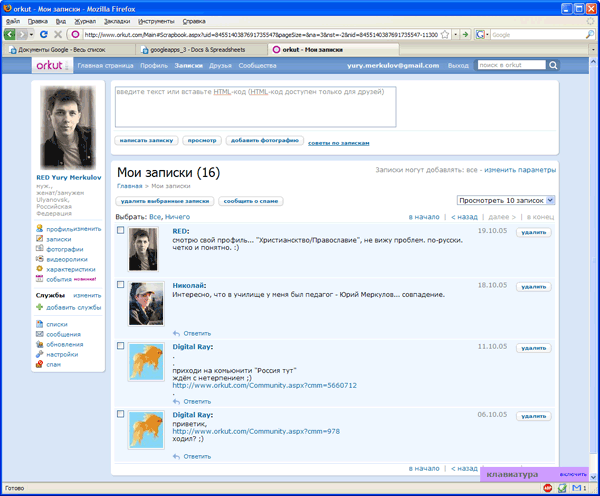The image size is (600, 496).
Task: Click the настройки wrench icon
Action: (x=39, y=354)
